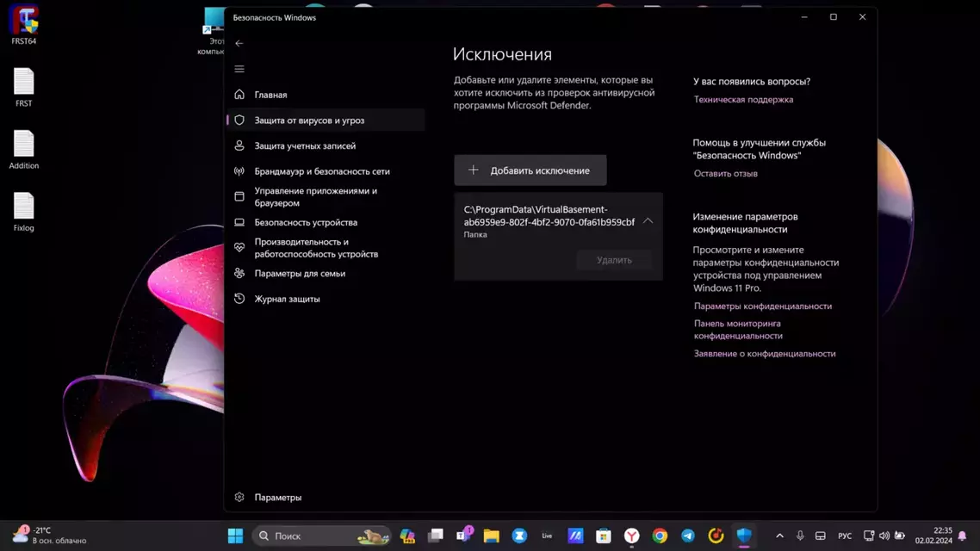This screenshot has width=980, height=551.
Task: Open the Параметры для семьи section
Action: 326,274
